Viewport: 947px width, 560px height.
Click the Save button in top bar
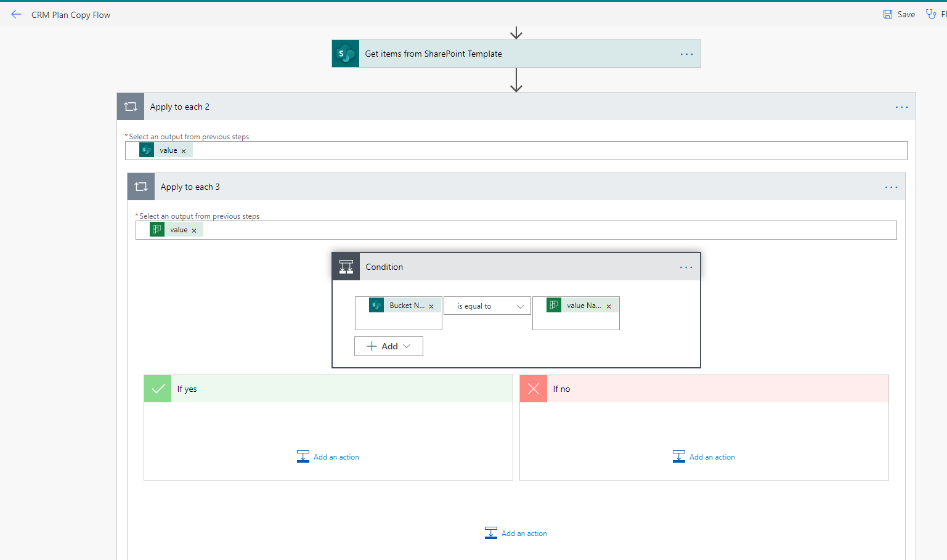point(899,14)
